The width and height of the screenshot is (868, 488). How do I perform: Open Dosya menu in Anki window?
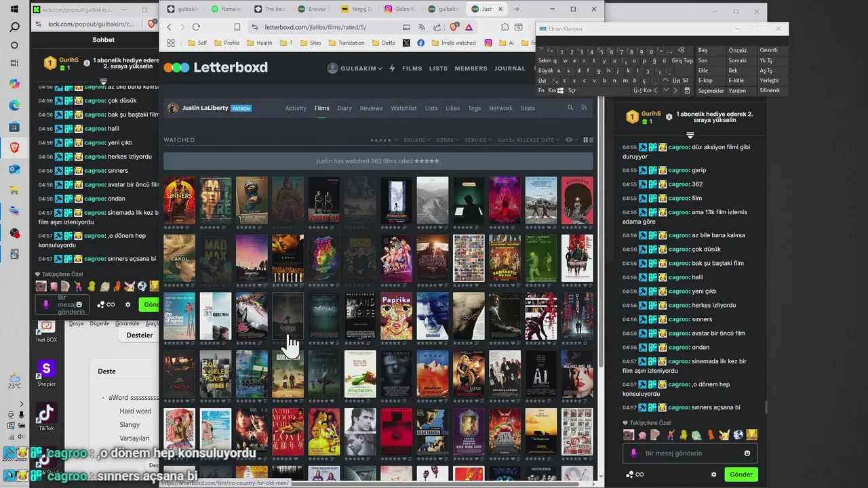[77, 323]
